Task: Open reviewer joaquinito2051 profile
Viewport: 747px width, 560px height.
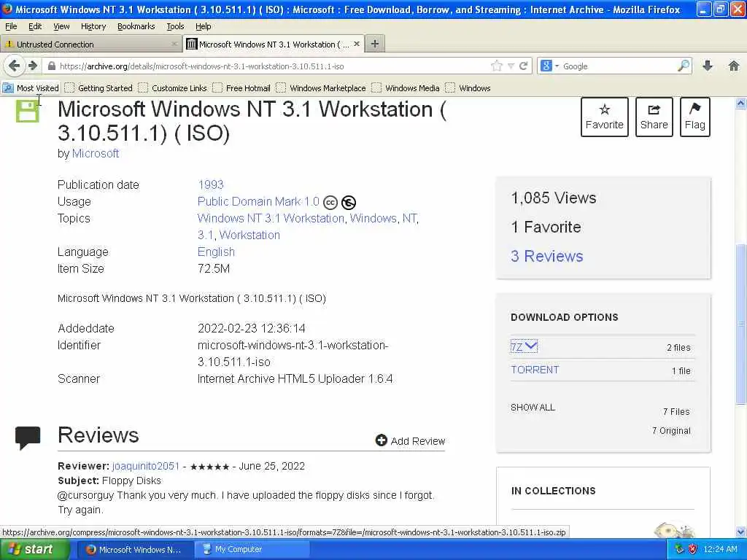Action: pos(146,466)
